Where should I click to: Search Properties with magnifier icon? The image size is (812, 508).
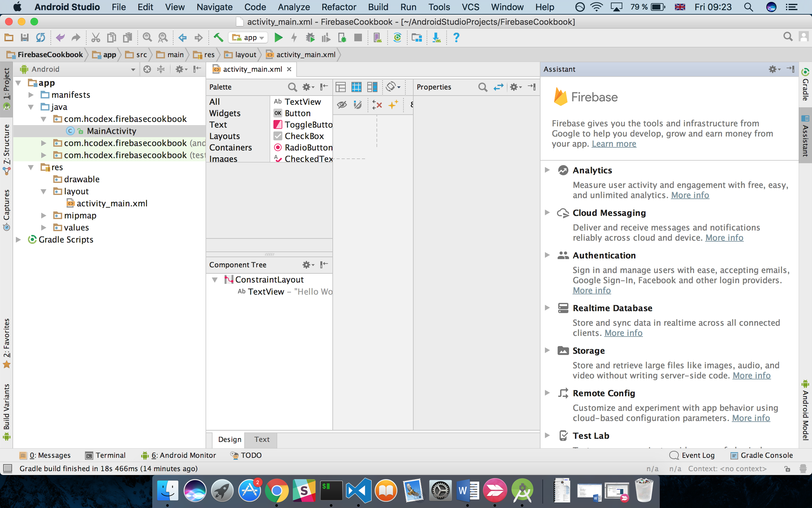point(482,87)
